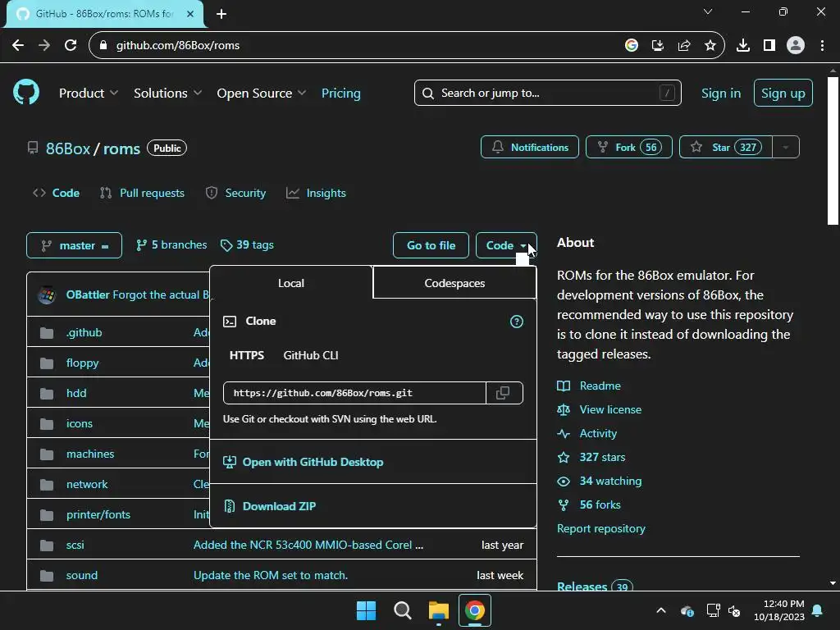Focus the Search or jump to field
The height and width of the screenshot is (630, 840).
547,94
